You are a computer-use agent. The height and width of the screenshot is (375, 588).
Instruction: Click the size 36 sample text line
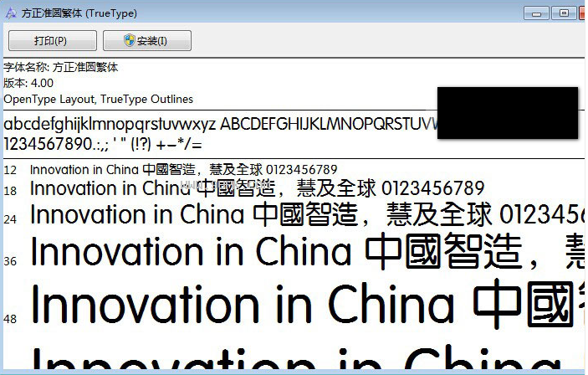pyautogui.click(x=308, y=251)
